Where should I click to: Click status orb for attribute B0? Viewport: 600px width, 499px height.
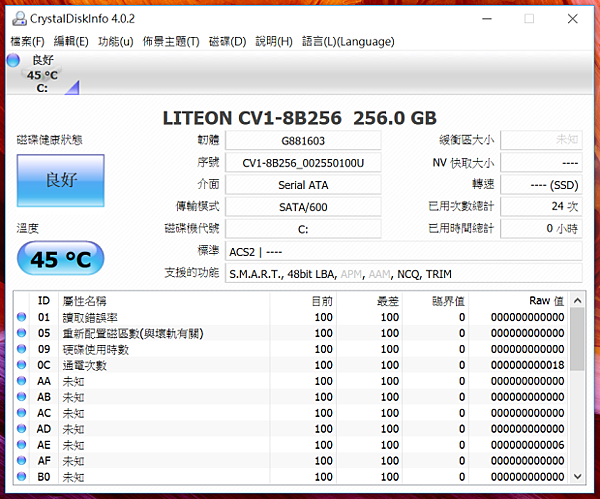[x=21, y=476]
